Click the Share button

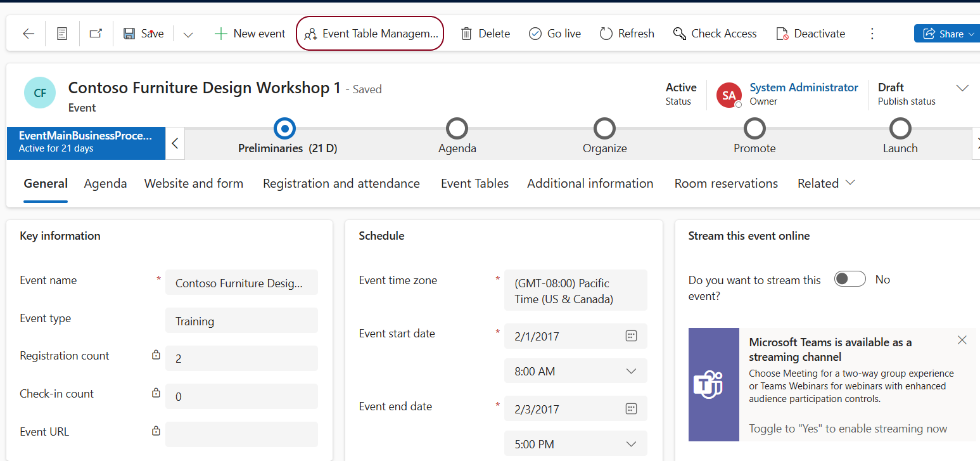[947, 34]
